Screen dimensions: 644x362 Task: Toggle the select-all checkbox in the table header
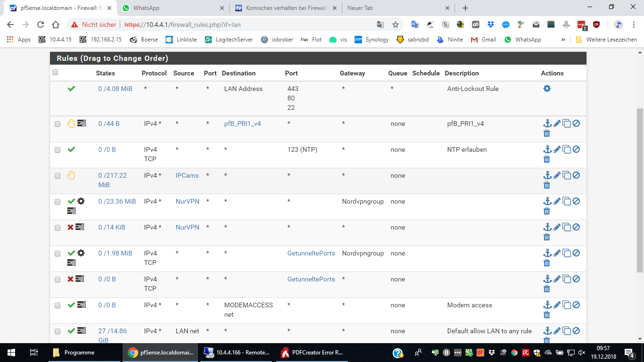click(55, 72)
